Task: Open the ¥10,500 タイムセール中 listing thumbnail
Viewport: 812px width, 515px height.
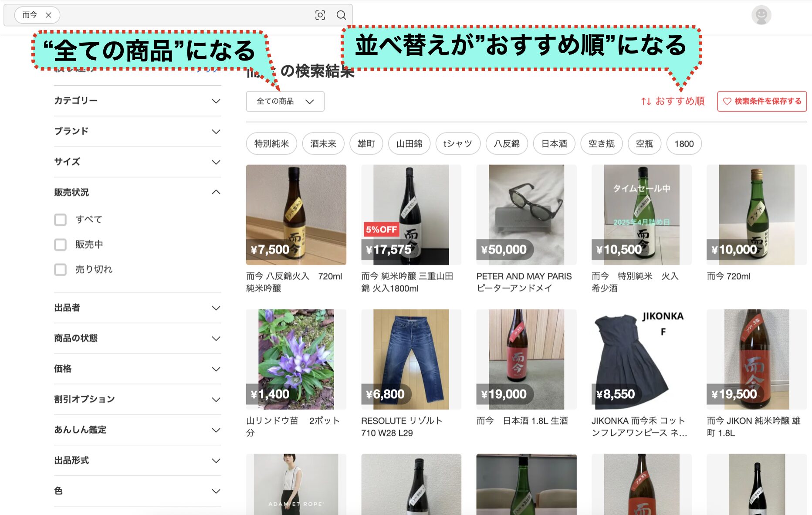Action: click(641, 215)
